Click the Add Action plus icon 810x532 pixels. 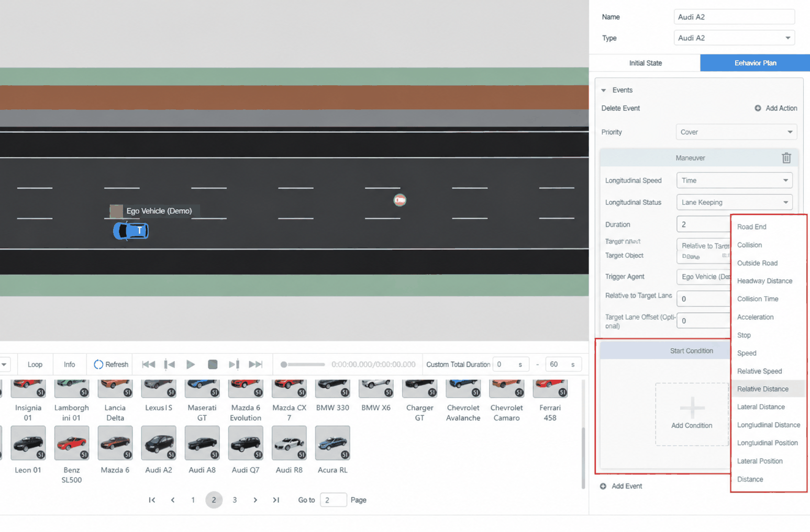pos(758,108)
